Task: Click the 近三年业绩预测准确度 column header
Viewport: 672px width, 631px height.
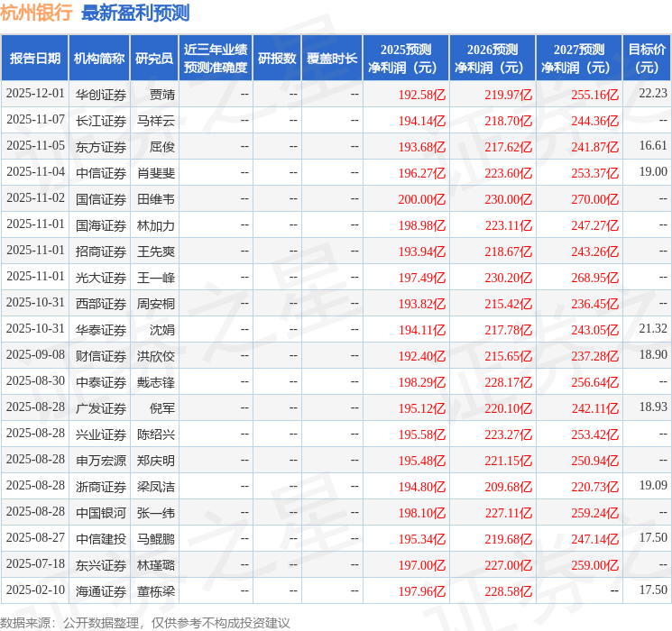Action: pyautogui.click(x=216, y=59)
